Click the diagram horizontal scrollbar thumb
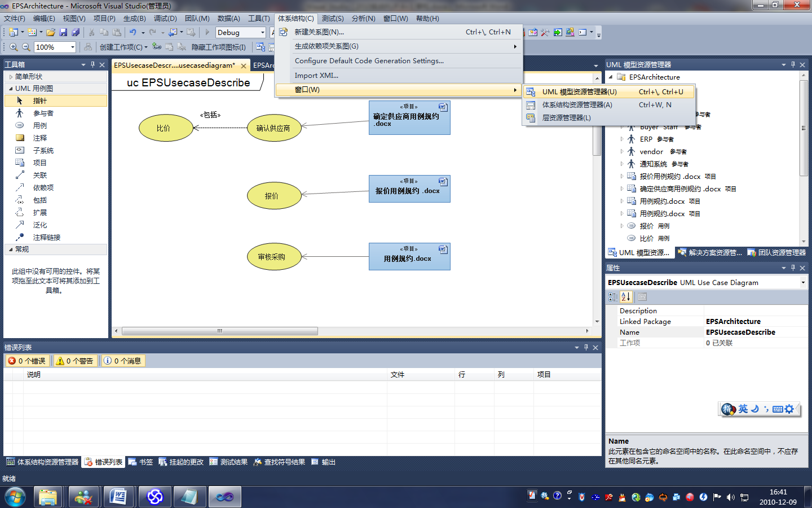Screen dimensions: 812x508 [220, 331]
